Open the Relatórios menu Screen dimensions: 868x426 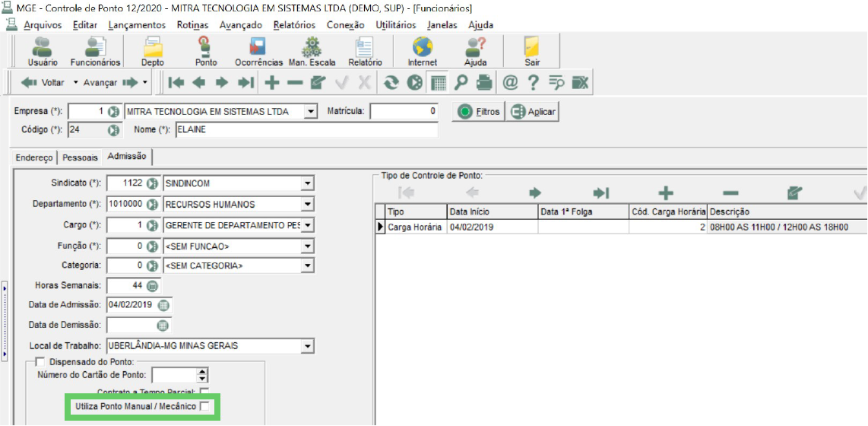pyautogui.click(x=294, y=25)
